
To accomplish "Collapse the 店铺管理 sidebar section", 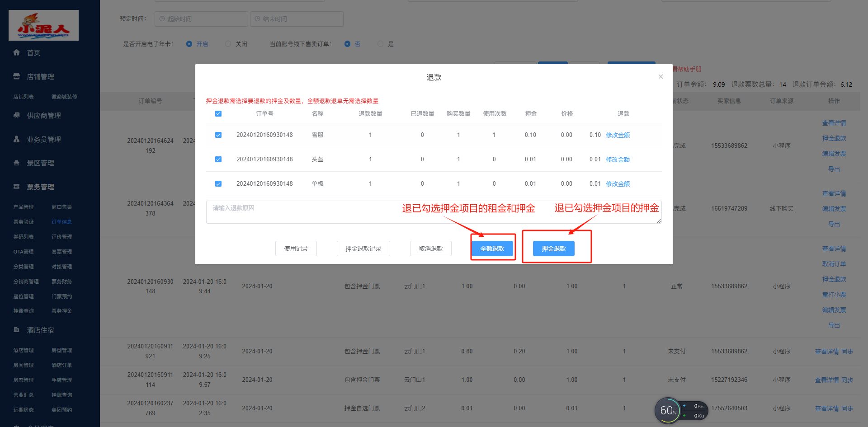I will [x=40, y=77].
